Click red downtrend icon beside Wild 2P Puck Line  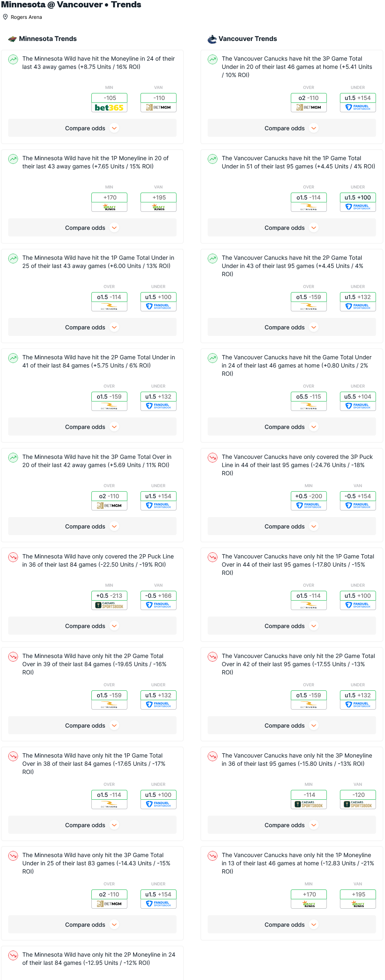coord(13,557)
